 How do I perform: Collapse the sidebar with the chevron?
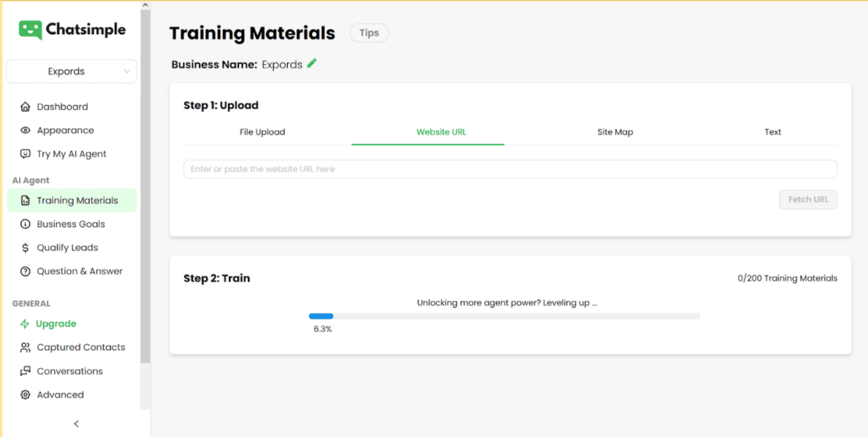tap(76, 424)
